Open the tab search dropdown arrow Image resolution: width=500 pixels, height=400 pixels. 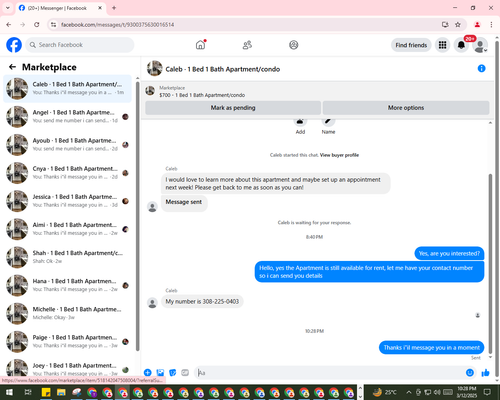pos(8,8)
